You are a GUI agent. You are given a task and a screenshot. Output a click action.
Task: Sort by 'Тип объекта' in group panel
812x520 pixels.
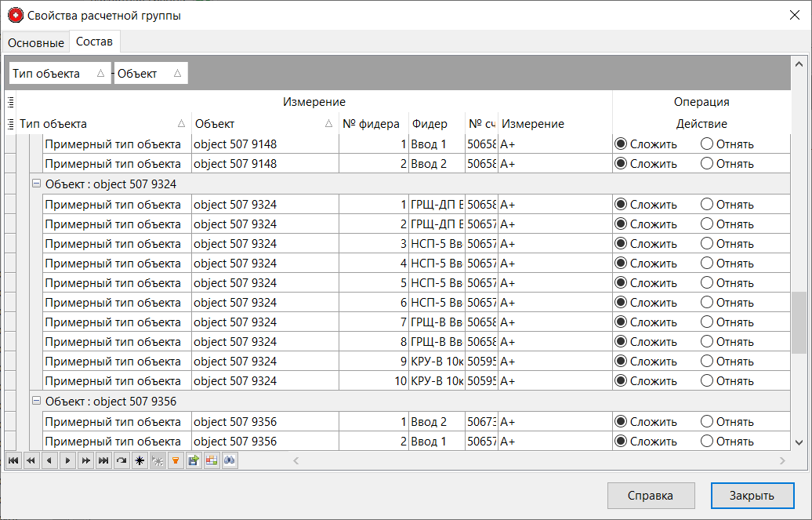click(59, 74)
